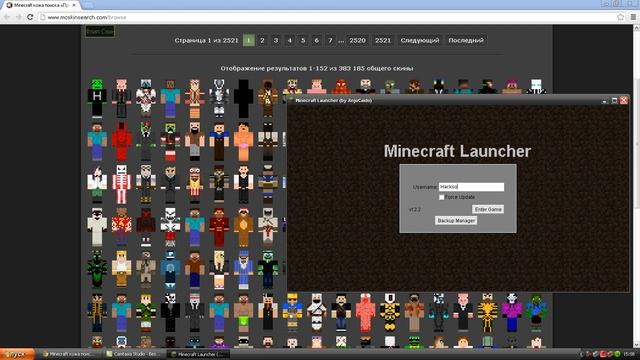Go to results page 4
This screenshot has width=640, height=360.
coord(289,40)
